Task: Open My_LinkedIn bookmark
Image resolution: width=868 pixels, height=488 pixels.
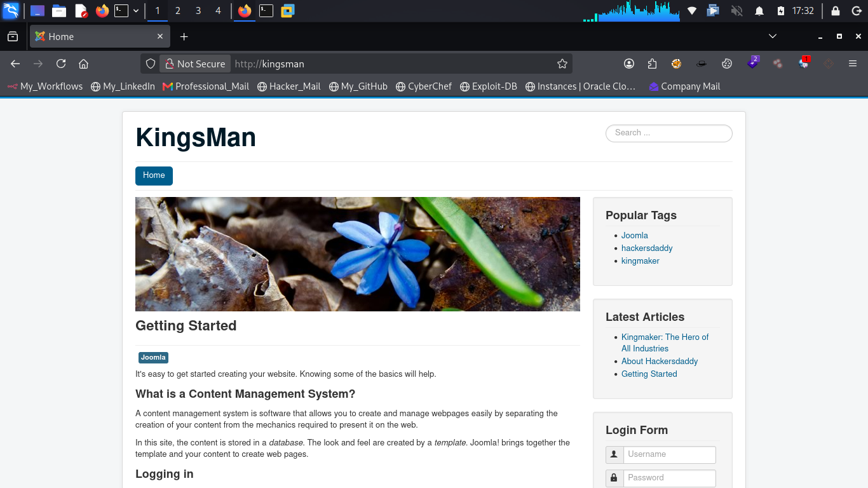Action: [x=123, y=86]
